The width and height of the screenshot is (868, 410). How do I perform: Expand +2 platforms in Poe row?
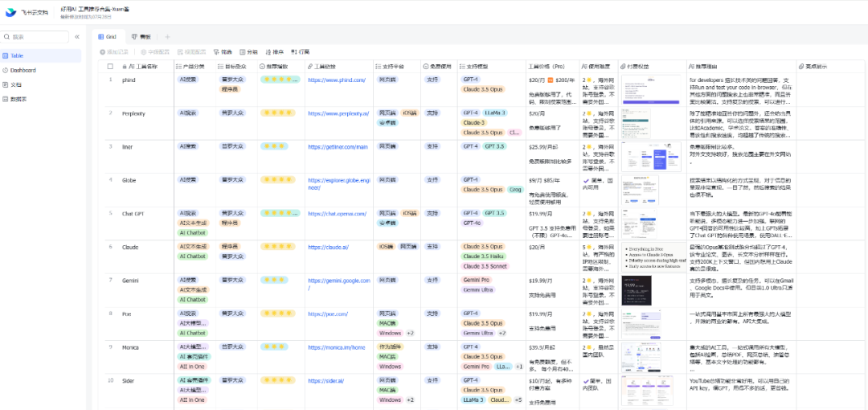coord(410,334)
